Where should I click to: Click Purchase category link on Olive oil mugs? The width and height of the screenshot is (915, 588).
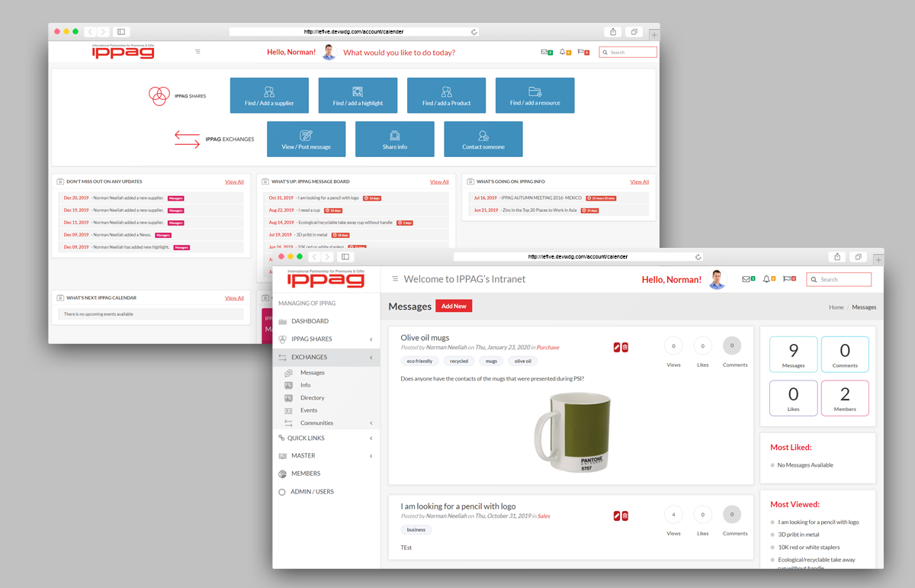click(x=548, y=348)
